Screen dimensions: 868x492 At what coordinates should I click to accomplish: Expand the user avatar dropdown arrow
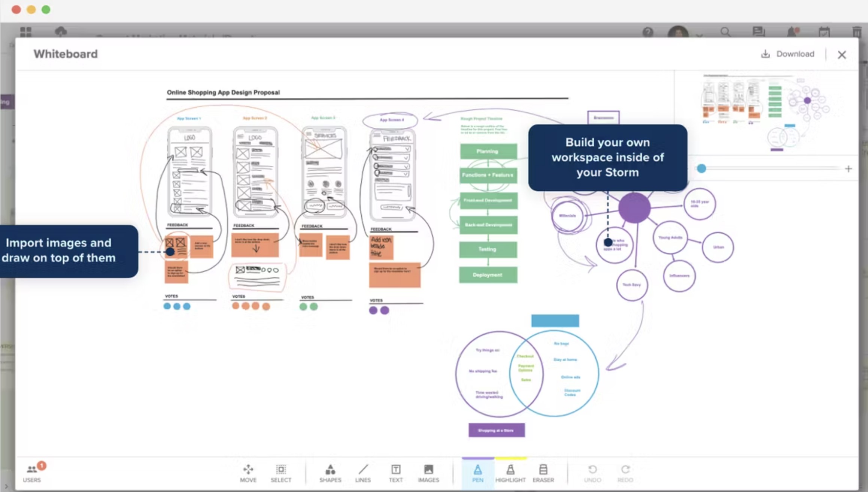[699, 35]
